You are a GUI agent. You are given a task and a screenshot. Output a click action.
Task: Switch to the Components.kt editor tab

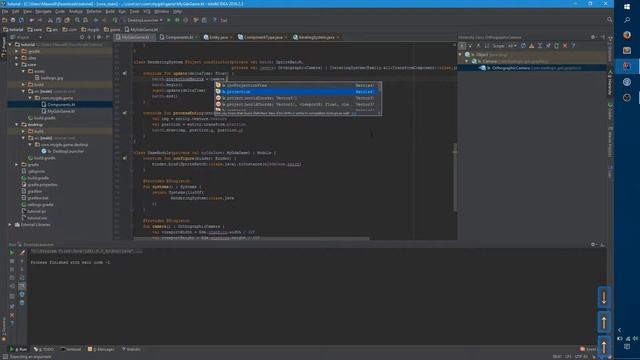point(178,37)
